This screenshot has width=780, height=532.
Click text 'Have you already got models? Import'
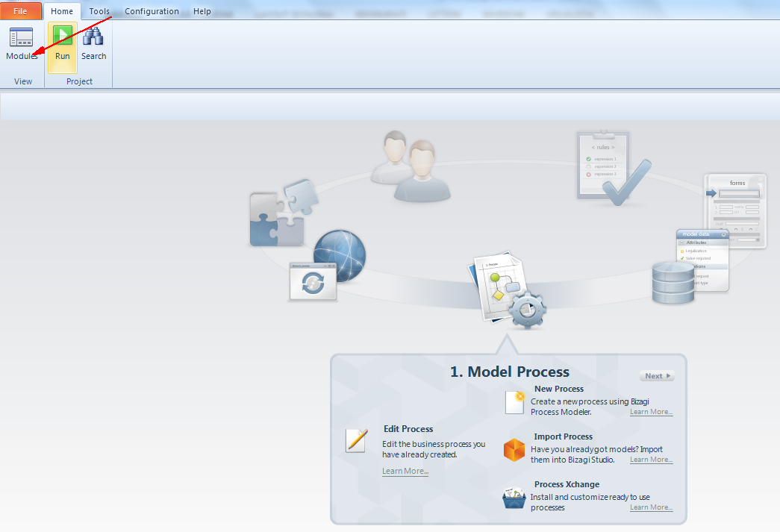[x=596, y=449]
